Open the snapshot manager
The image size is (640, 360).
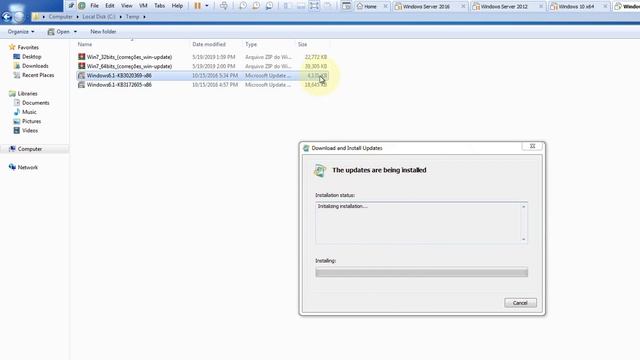click(x=269, y=6)
